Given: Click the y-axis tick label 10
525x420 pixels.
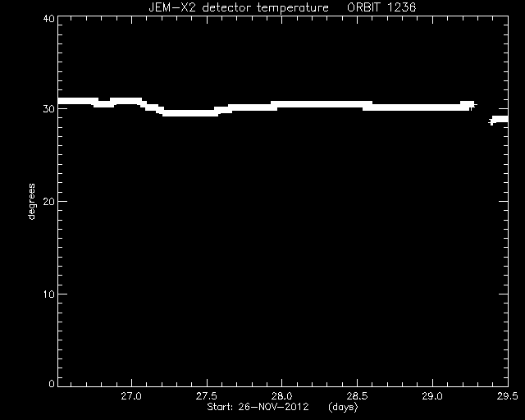Looking at the screenshot, I should tap(49, 294).
